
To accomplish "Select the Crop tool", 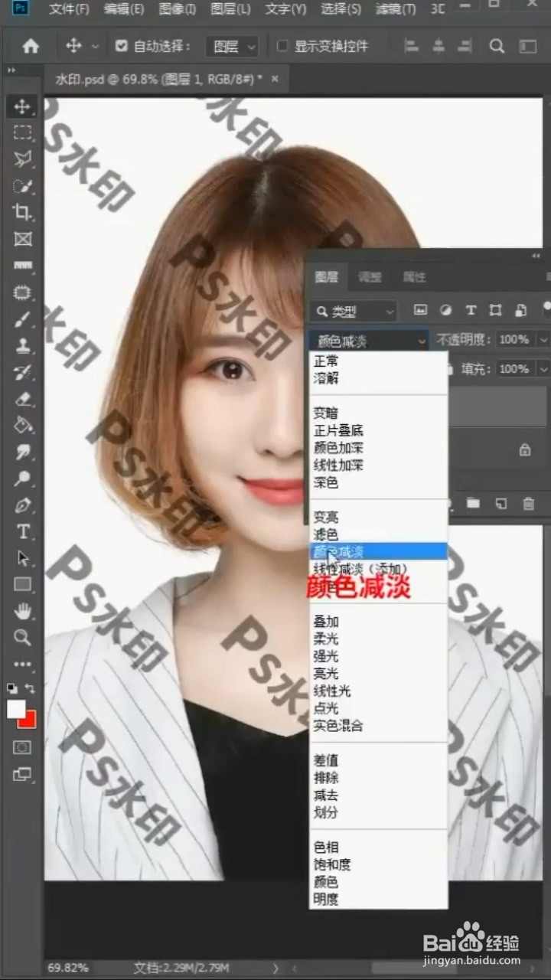I will pos(22,212).
